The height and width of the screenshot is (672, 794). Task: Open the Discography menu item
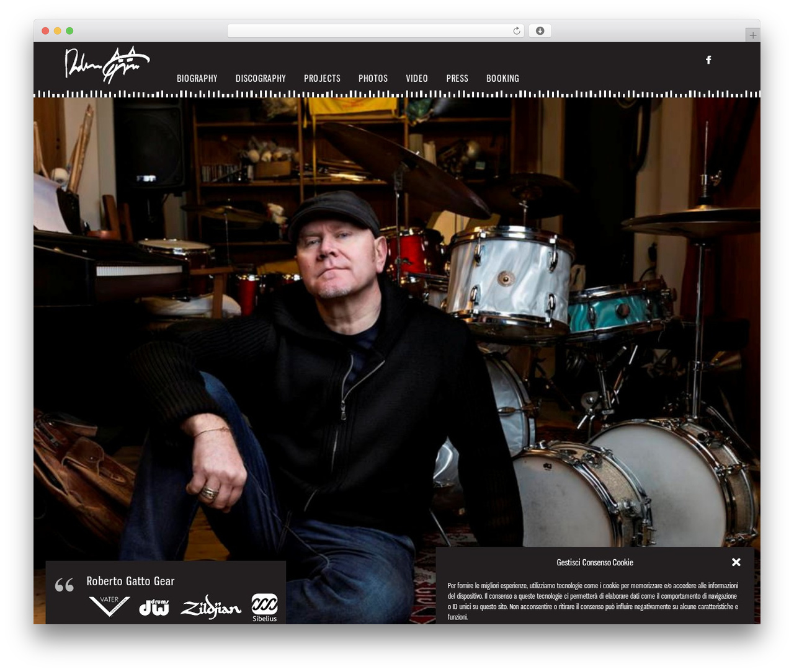[261, 78]
